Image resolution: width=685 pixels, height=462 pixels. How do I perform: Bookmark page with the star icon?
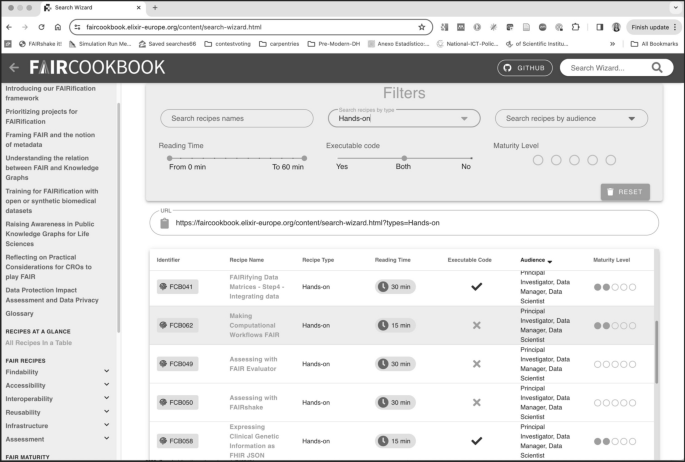421,27
